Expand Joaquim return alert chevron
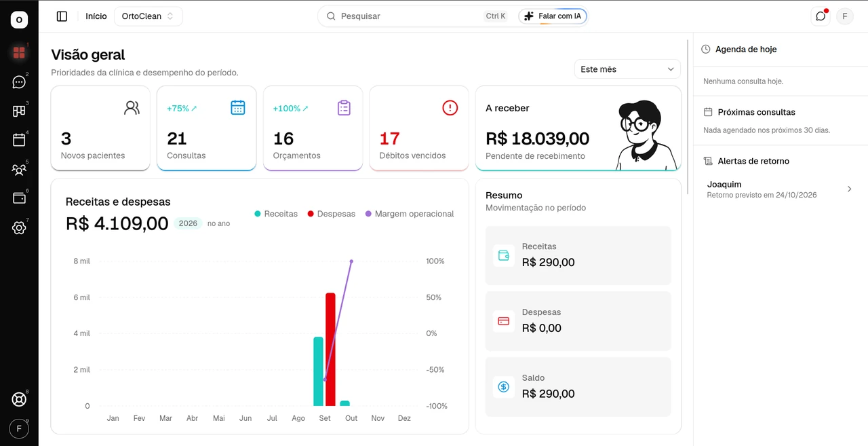 click(849, 189)
